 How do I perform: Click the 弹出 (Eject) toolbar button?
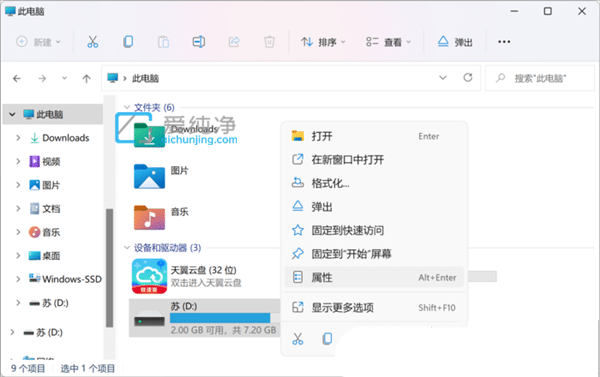coord(455,42)
